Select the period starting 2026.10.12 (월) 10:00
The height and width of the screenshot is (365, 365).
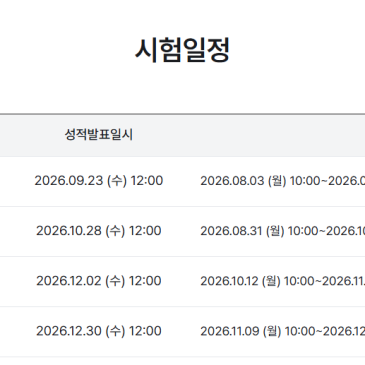[283, 281]
